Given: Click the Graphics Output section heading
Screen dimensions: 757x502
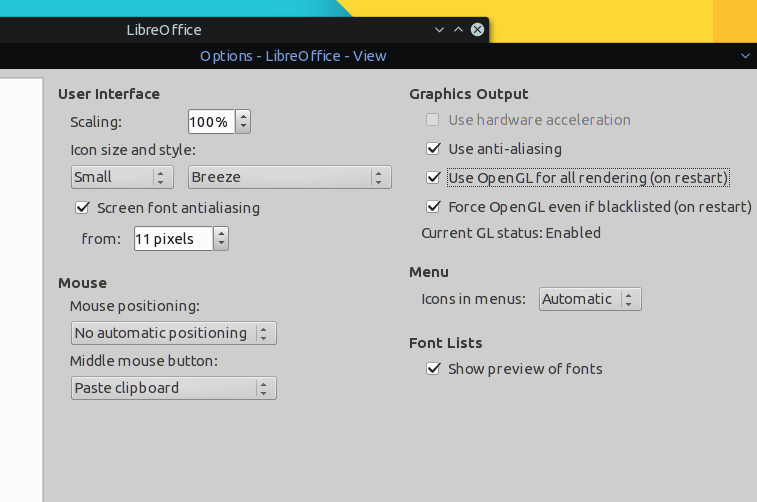Looking at the screenshot, I should 469,94.
